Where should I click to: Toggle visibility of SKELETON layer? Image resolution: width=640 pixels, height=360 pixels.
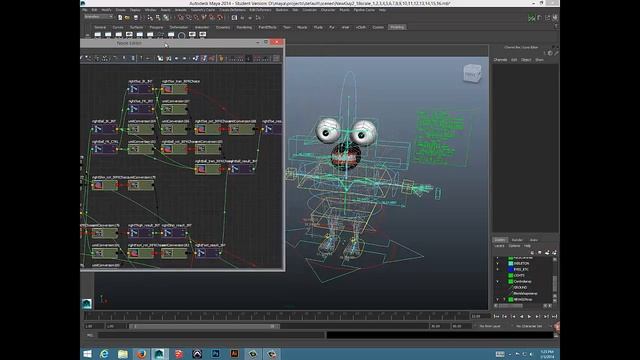tap(498, 264)
